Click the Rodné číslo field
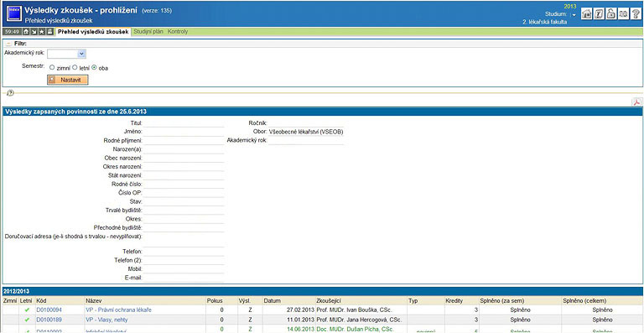This screenshot has width=644, height=333. [x=184, y=185]
